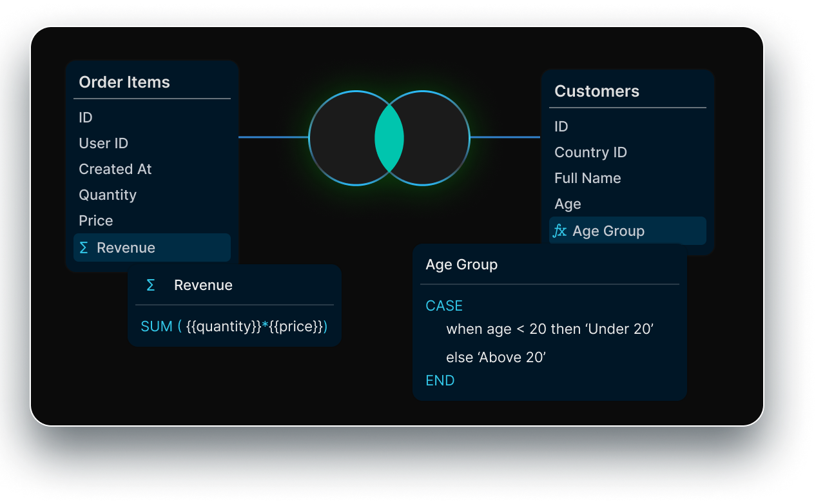Open the Age Group calculated field row

627,231
